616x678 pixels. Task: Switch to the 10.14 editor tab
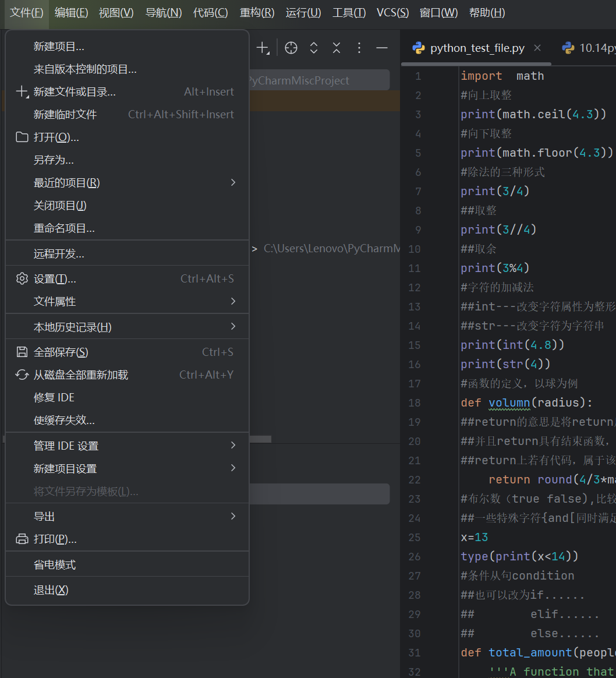[x=589, y=48]
